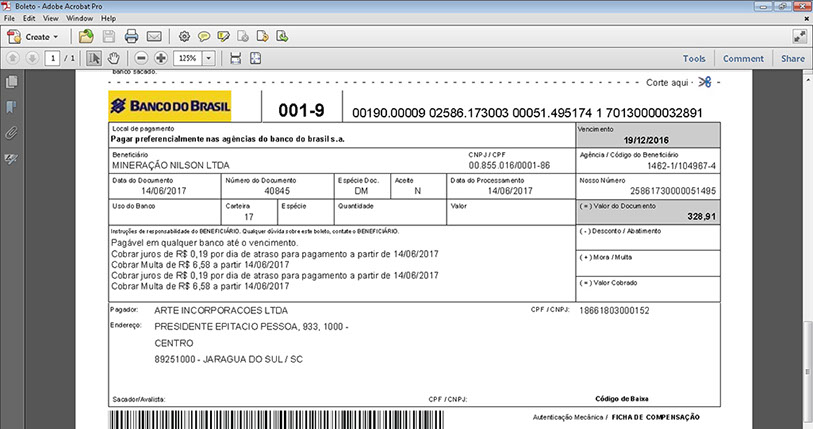
Task: Add a sticky note comment
Action: coord(204,37)
